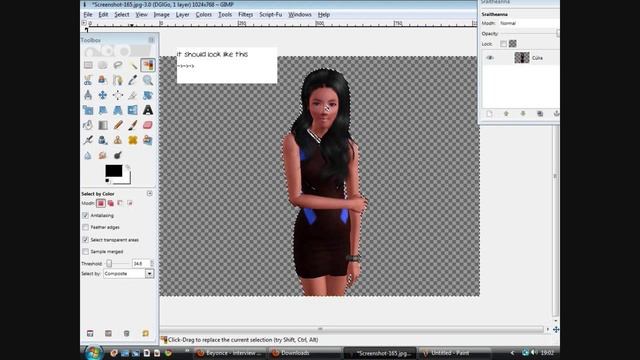
Task: Select the Perspective Clone tool
Action: pos(148,140)
